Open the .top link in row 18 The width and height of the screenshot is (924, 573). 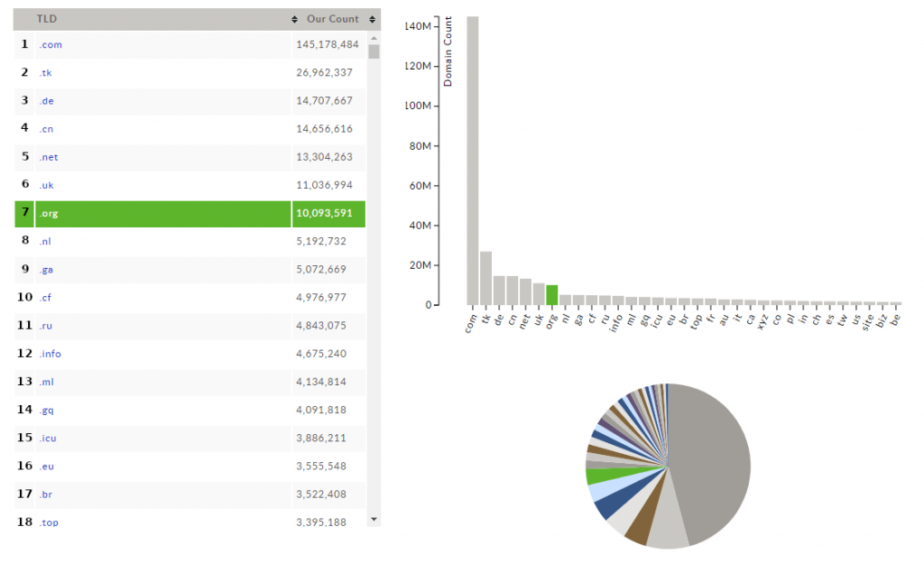(x=49, y=522)
